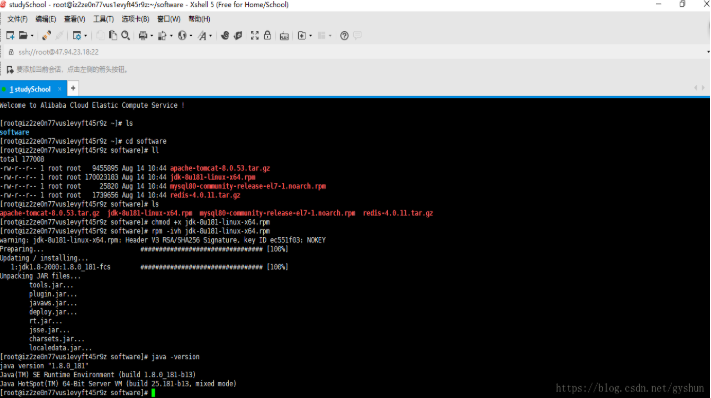The image size is (711, 398).
Task: Open help with the question mark icon
Action: tap(344, 35)
